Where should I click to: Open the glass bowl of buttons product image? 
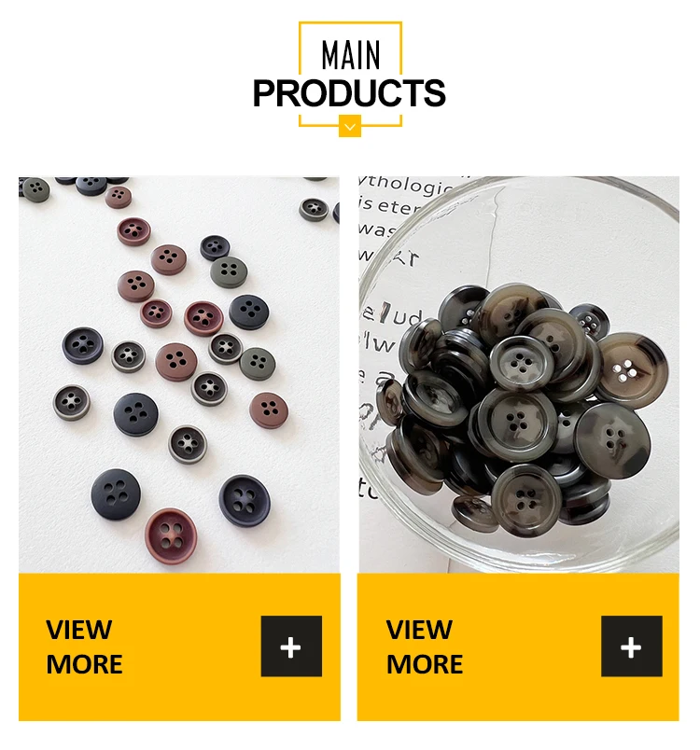[519, 374]
